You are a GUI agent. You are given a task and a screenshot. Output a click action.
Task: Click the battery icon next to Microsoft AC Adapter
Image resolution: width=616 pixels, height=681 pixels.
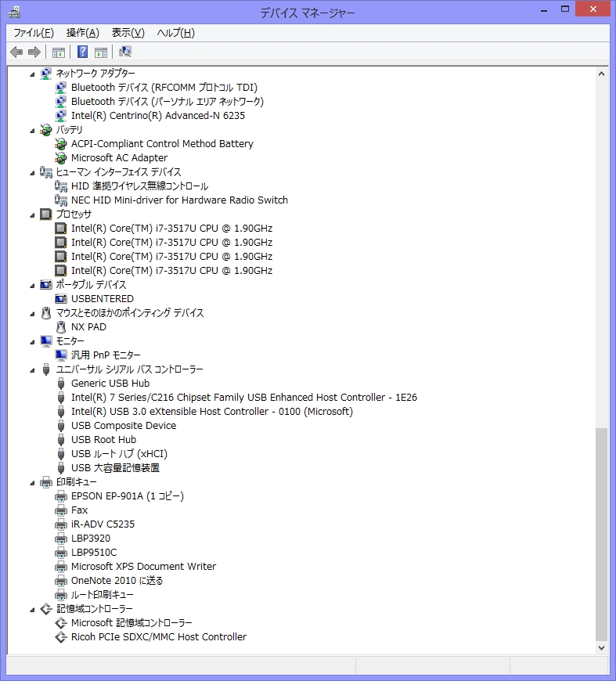(61, 158)
